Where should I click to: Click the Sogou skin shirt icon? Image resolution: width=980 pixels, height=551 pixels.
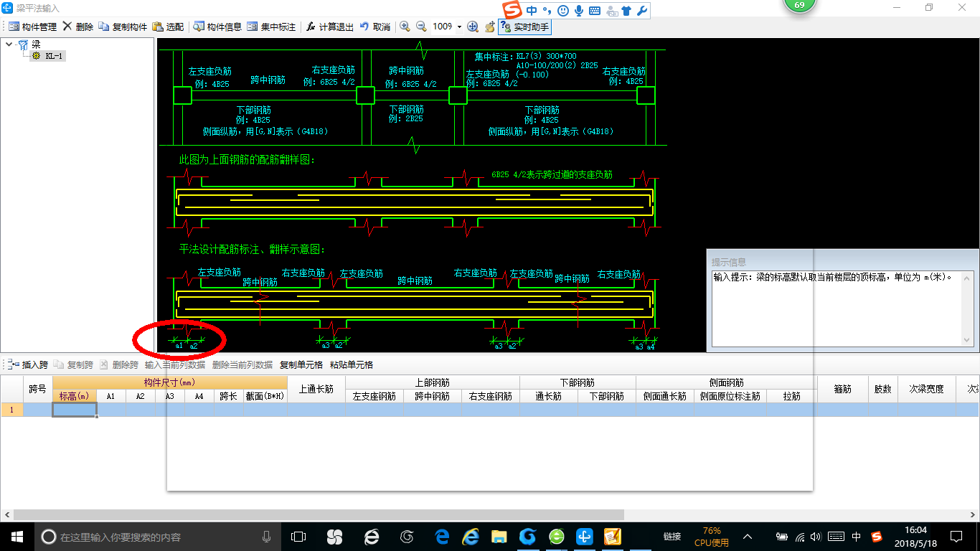[x=626, y=11]
